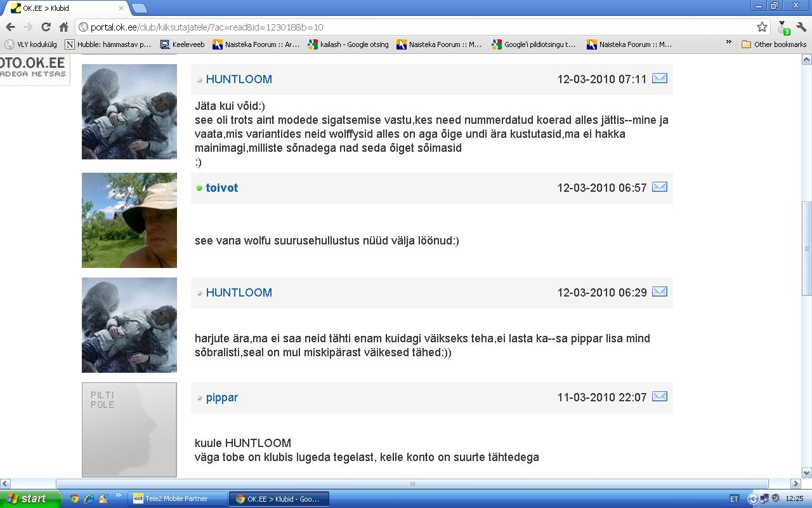Click the envelope icon on toivot's post

click(x=660, y=187)
